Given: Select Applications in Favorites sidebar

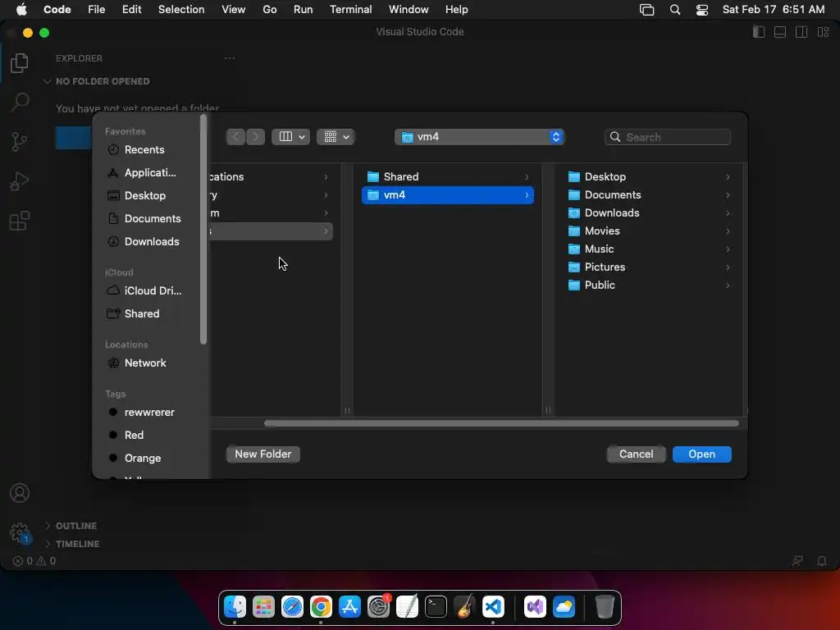Looking at the screenshot, I should pos(150,172).
